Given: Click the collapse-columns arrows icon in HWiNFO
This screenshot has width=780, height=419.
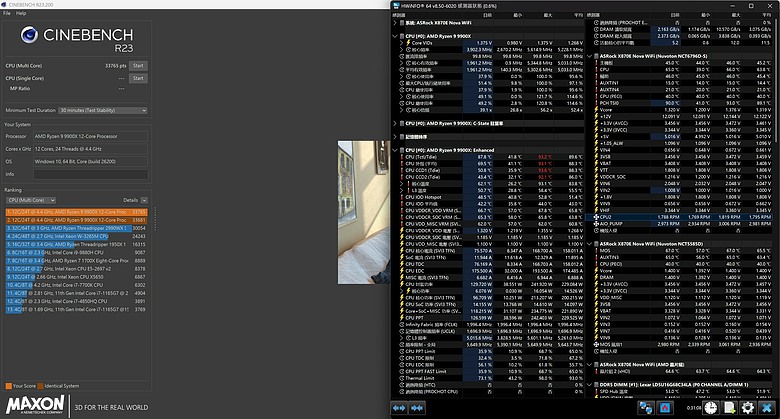Looking at the screenshot, I should [x=417, y=408].
